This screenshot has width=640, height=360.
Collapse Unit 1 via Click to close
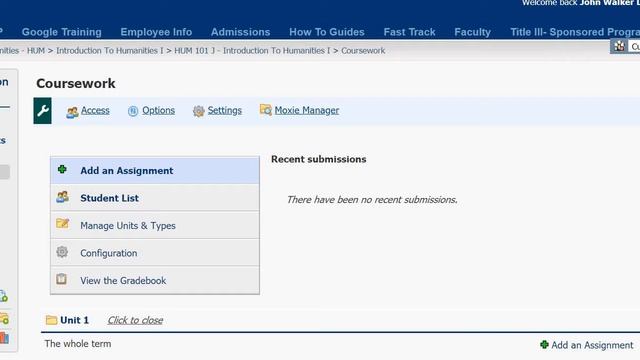pyautogui.click(x=135, y=320)
